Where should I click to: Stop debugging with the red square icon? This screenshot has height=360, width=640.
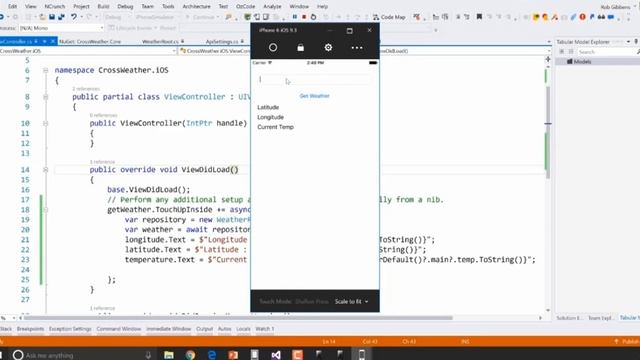pyautogui.click(x=304, y=17)
